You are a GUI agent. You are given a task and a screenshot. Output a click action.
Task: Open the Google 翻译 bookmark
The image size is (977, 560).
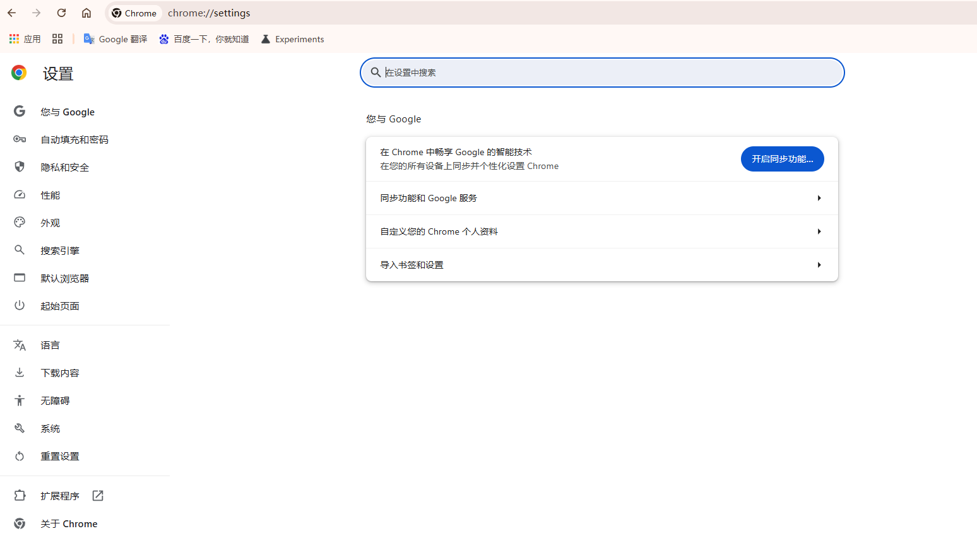(115, 39)
